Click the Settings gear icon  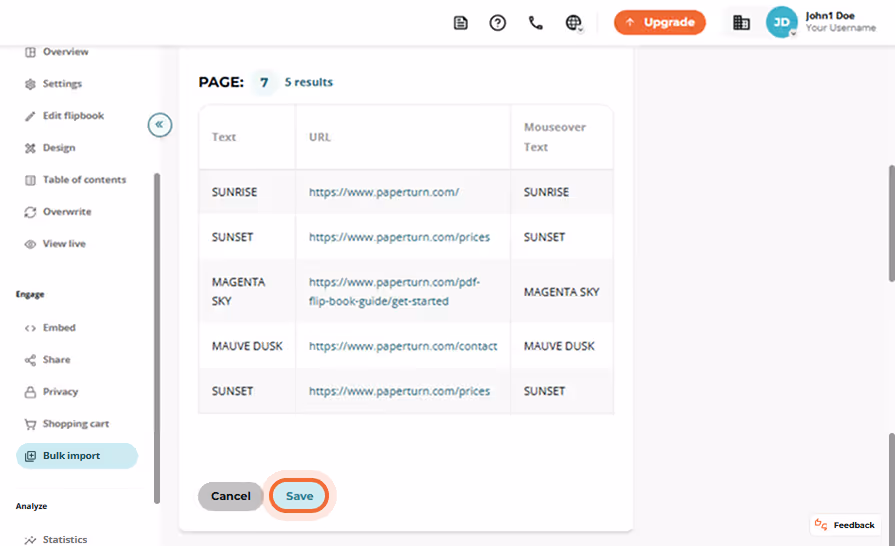pos(30,84)
